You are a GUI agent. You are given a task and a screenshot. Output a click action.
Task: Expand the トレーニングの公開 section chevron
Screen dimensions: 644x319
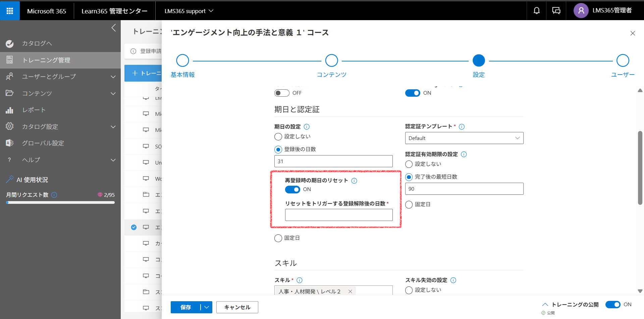(545, 305)
